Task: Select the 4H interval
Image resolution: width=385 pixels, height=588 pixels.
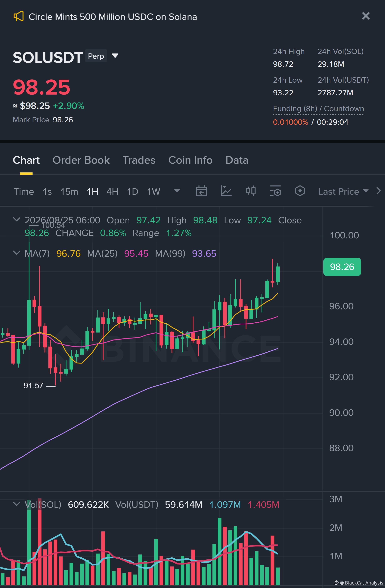Action: click(112, 191)
